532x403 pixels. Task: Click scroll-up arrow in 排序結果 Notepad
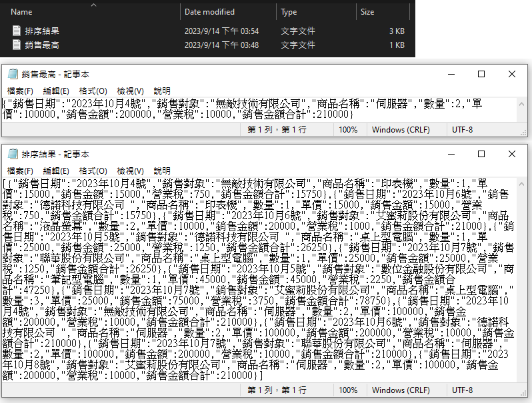pyautogui.click(x=522, y=184)
